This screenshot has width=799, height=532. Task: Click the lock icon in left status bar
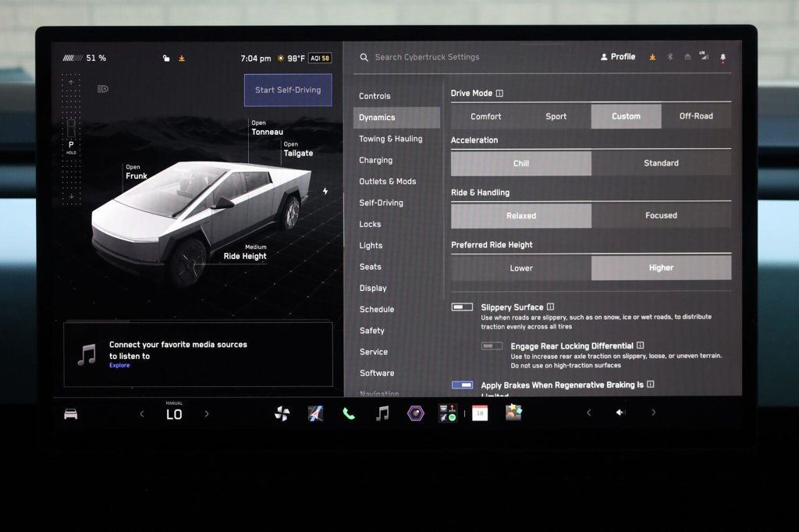point(166,58)
